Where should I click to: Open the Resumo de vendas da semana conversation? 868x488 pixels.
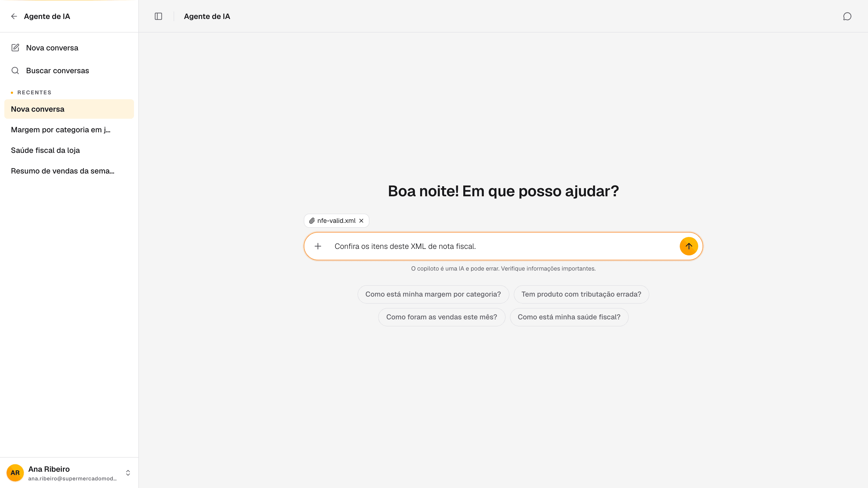pos(69,171)
